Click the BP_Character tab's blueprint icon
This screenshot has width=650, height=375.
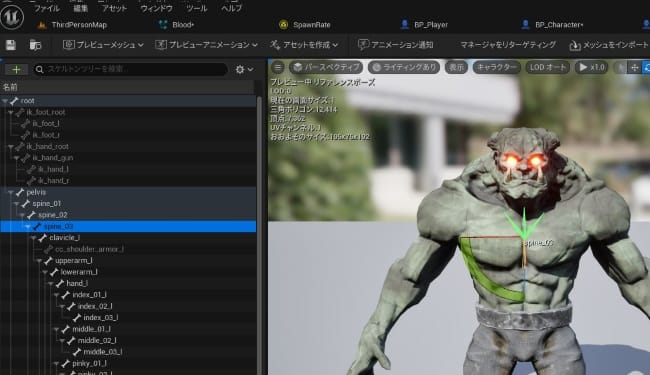pyautogui.click(x=525, y=24)
